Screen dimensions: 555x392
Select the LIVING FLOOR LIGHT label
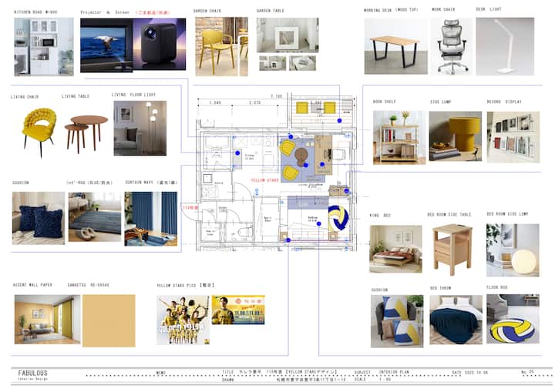[x=133, y=95]
